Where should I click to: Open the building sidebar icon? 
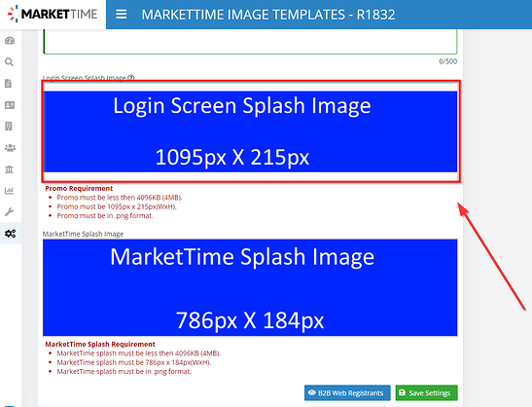[x=9, y=127]
